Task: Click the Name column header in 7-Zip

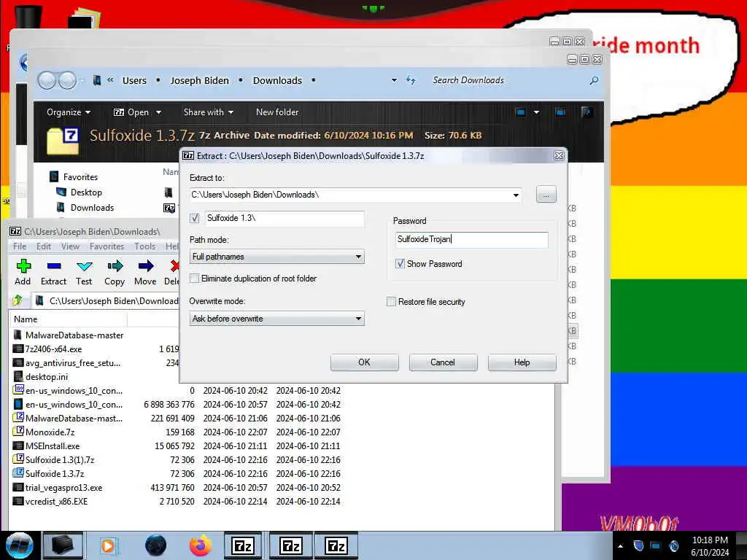Action: (68, 319)
